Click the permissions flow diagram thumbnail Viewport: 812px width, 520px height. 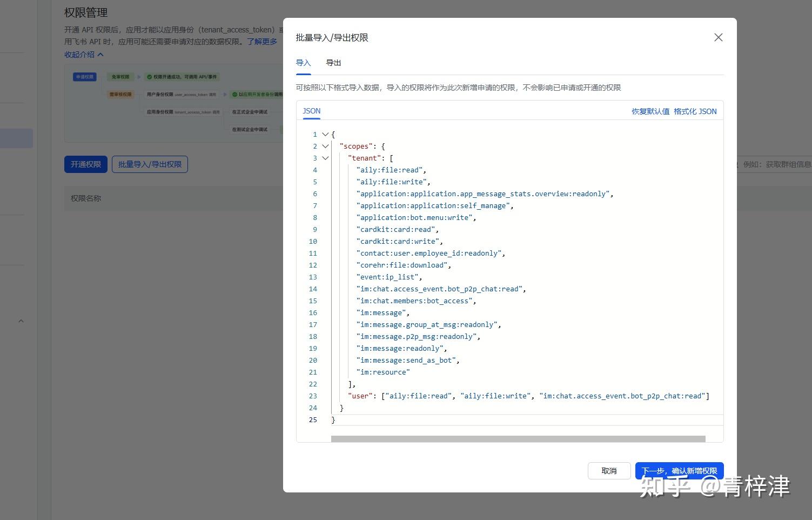pyautogui.click(x=174, y=104)
